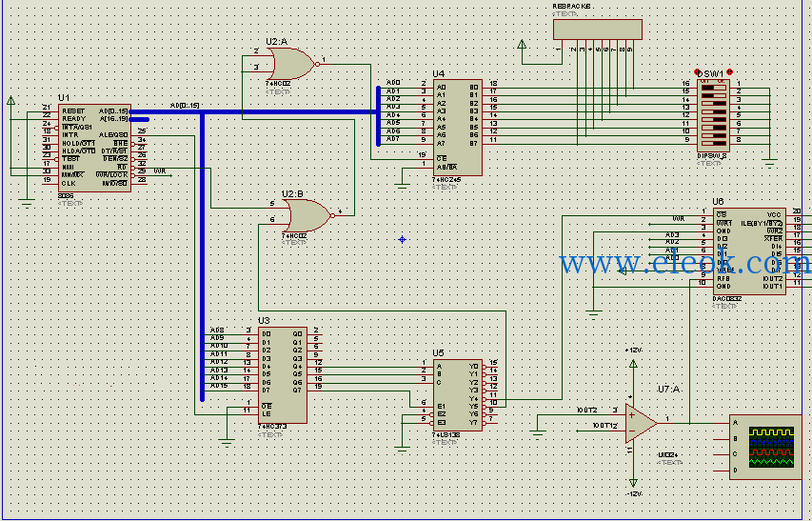Select the AD7 wire label at U4
This screenshot has width=812, height=521.
click(393, 139)
